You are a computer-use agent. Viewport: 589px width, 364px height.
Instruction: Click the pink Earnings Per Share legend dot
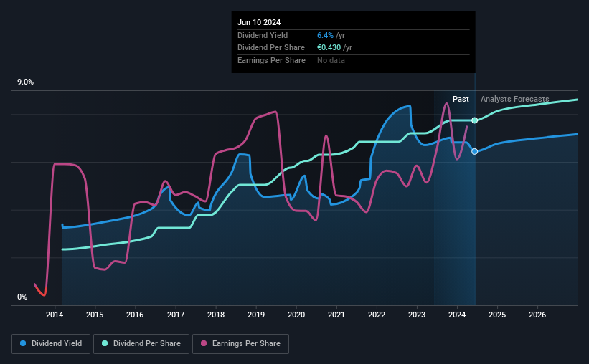204,343
